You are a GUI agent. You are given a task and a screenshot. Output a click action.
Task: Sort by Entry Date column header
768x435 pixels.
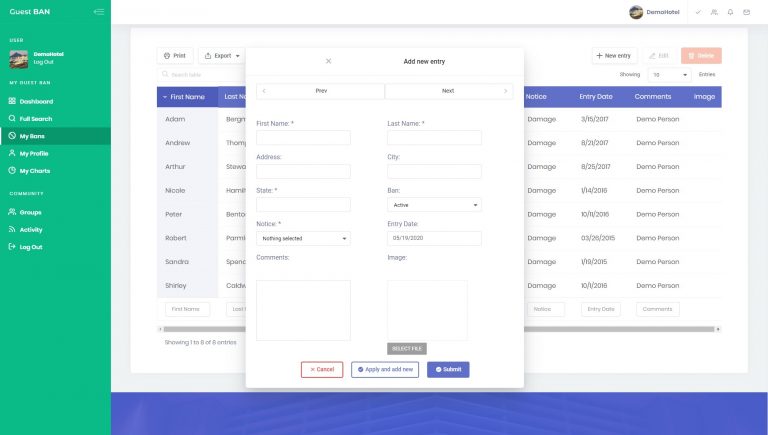pos(596,97)
